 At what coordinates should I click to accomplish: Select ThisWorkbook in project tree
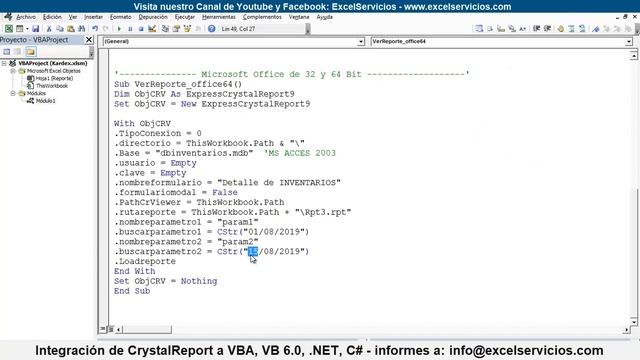coord(51,86)
